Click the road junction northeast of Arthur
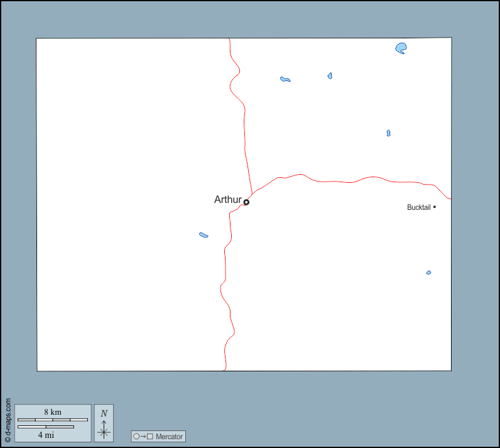 pos(253,194)
